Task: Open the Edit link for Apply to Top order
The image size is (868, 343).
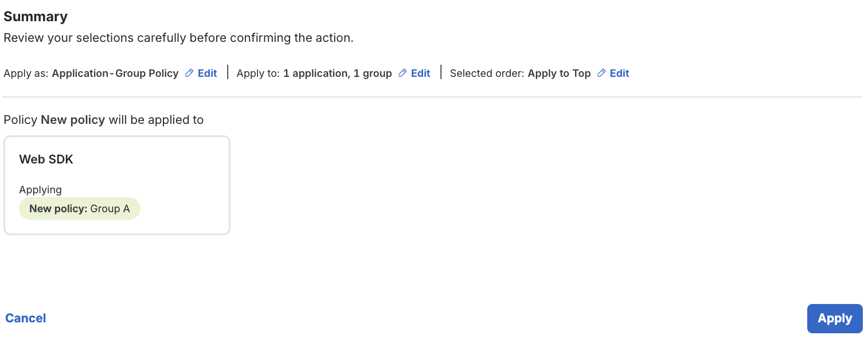Action: [619, 73]
